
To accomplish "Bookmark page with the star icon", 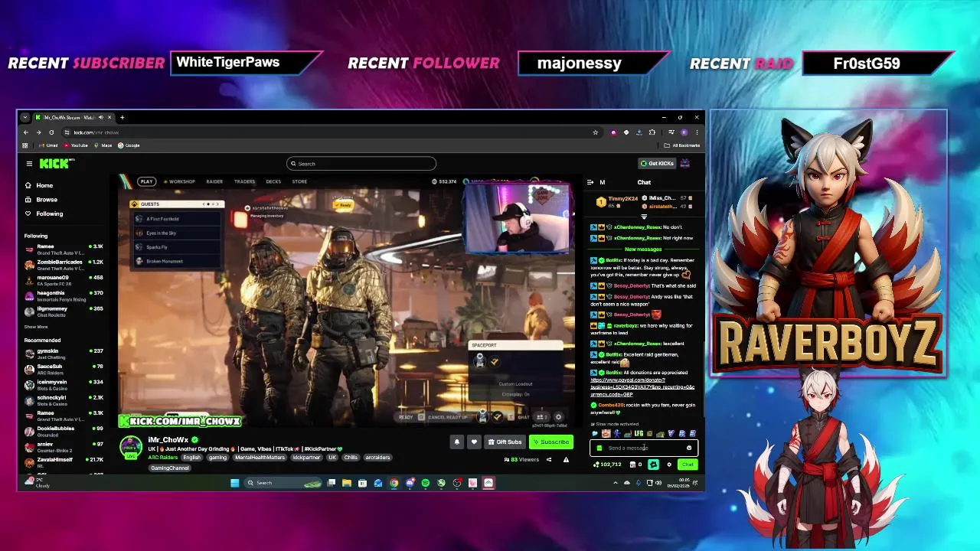I will (x=595, y=132).
